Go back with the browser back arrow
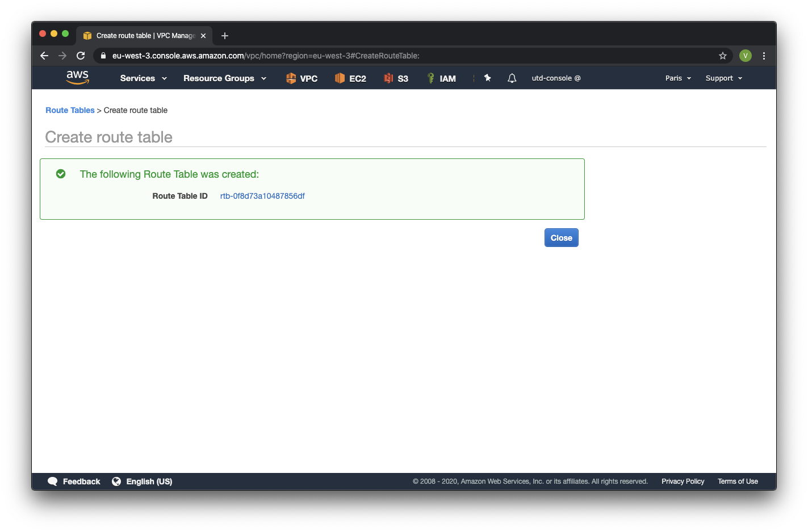 point(44,56)
